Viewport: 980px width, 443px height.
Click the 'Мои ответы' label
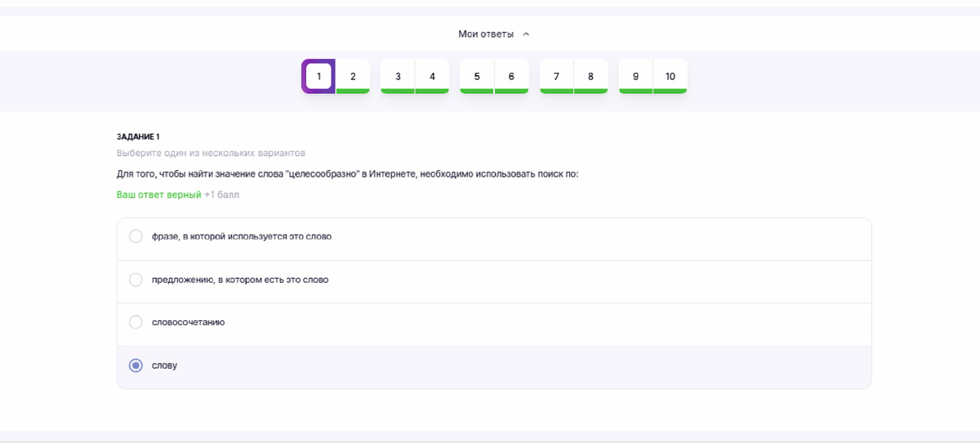pyautogui.click(x=486, y=34)
